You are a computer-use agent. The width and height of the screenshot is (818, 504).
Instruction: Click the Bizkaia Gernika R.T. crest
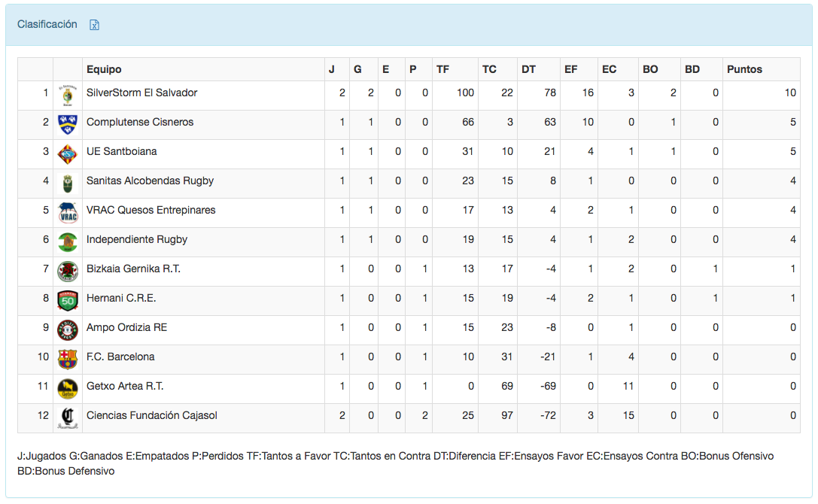[68, 271]
